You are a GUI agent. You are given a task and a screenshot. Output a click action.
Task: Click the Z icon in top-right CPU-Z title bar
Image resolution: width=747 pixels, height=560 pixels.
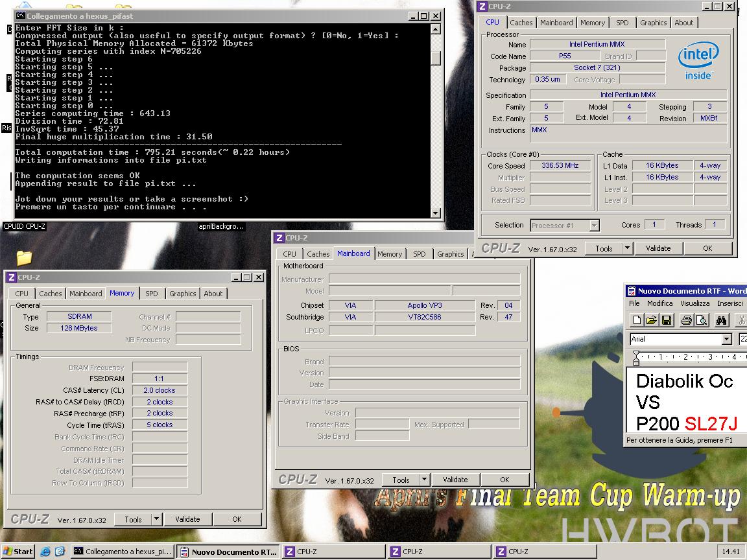[482, 6]
